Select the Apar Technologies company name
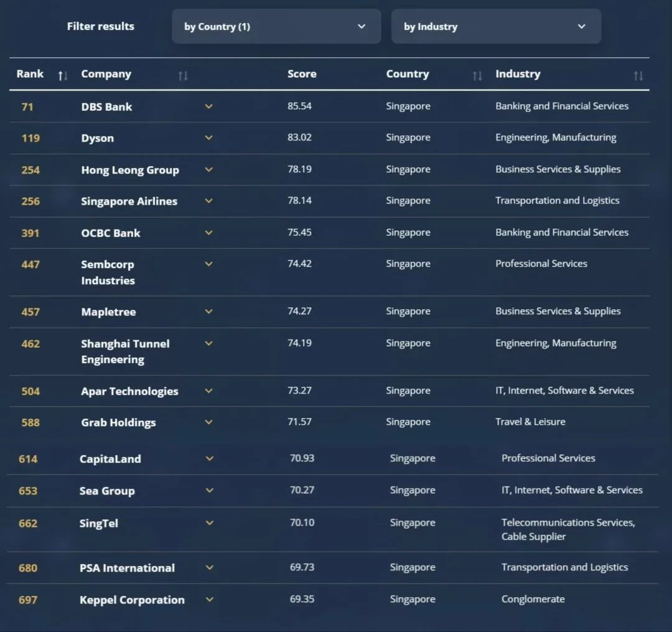This screenshot has width=672, height=632. tap(129, 392)
